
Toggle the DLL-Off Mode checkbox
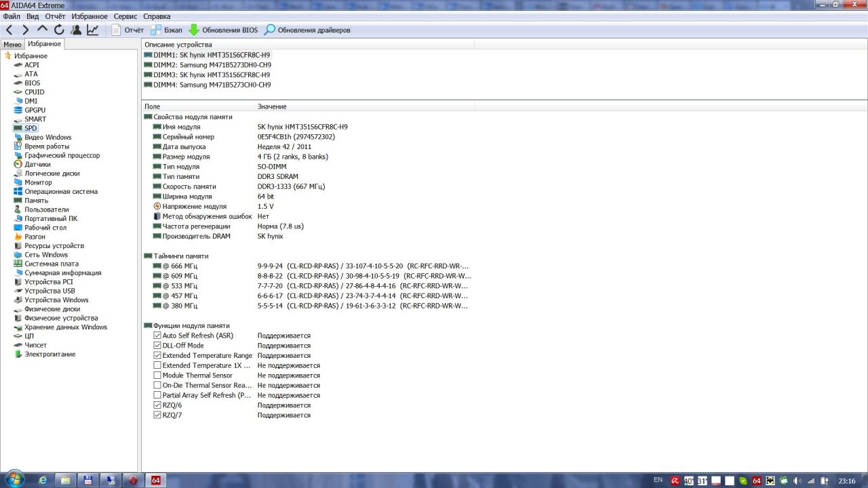157,346
